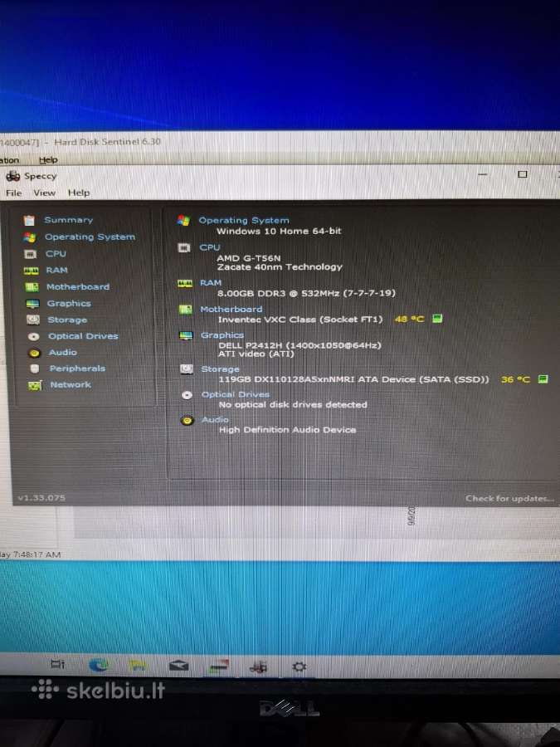
Task: Click the '48 °C' motherboard temperature
Action: (x=409, y=319)
